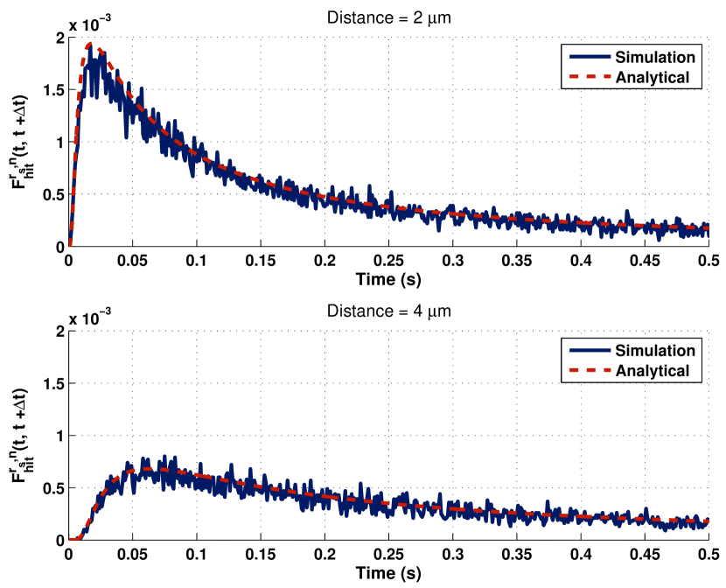Click red dashed sample in bottom legend
726x588 pixels.
[x=590, y=370]
